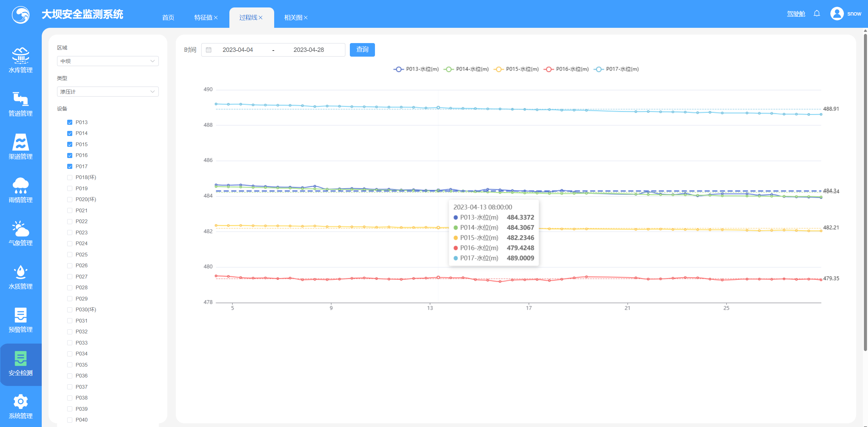Open 水库管理 reservoir management icon
The height and width of the screenshot is (427, 868).
(21, 56)
